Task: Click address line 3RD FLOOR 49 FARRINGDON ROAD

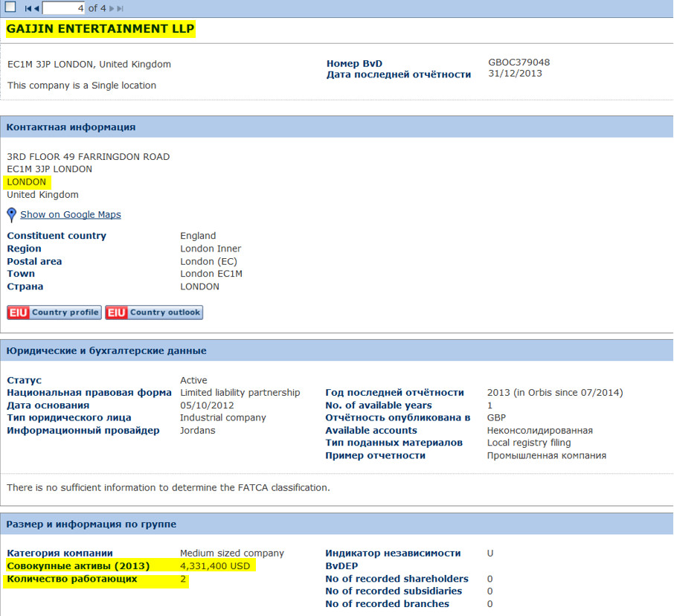Action: 88,157
